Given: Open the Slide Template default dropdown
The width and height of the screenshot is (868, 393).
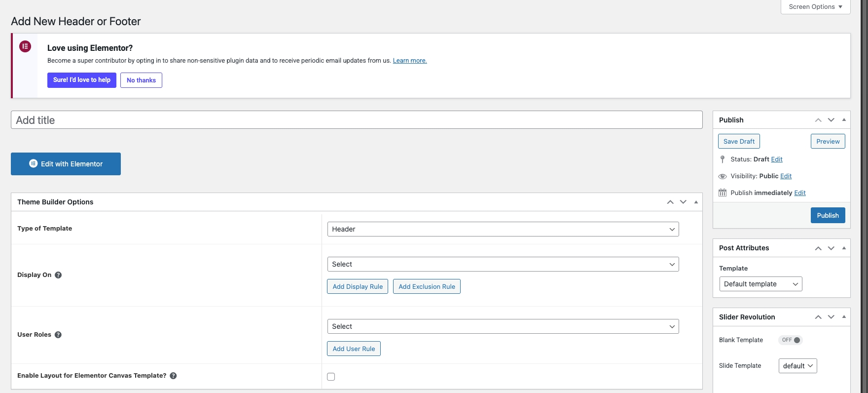Looking at the screenshot, I should pyautogui.click(x=797, y=366).
